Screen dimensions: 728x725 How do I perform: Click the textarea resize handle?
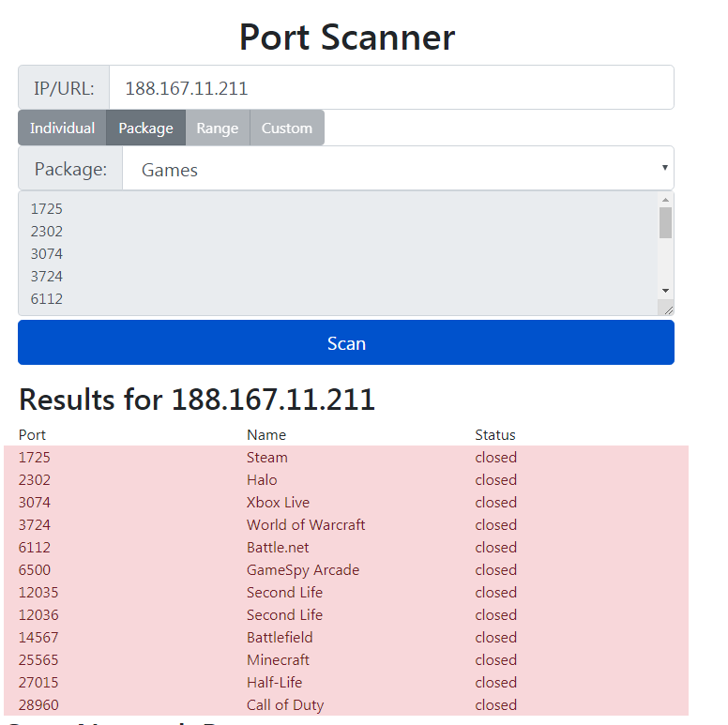point(668,310)
